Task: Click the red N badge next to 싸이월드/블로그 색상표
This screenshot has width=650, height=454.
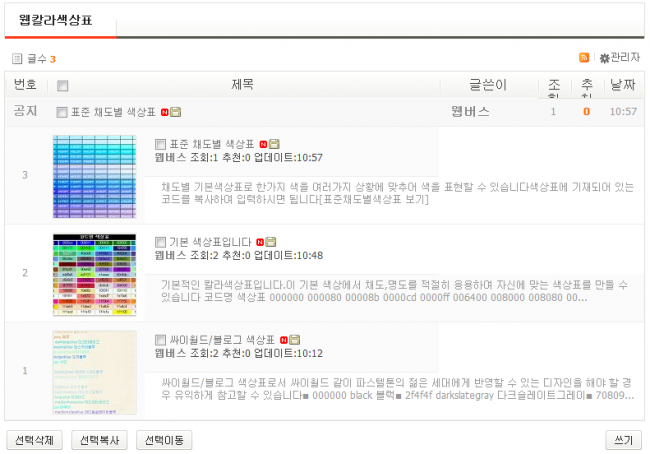Action: pyautogui.click(x=284, y=340)
